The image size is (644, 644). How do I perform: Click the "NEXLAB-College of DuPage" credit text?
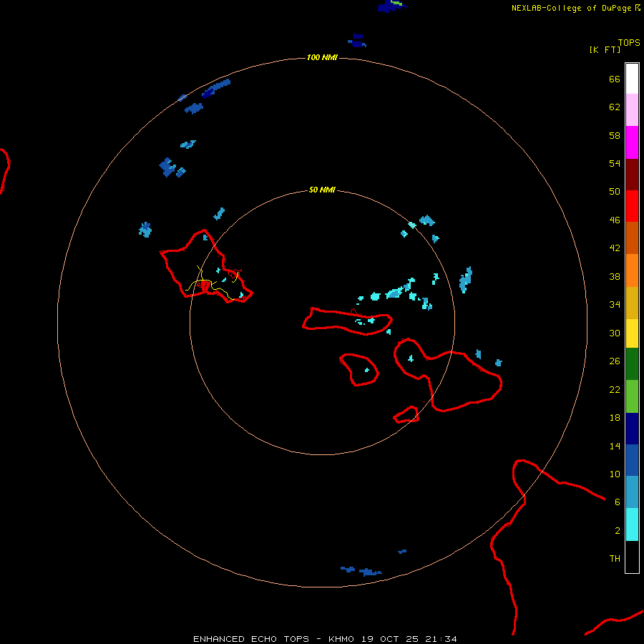point(571,8)
